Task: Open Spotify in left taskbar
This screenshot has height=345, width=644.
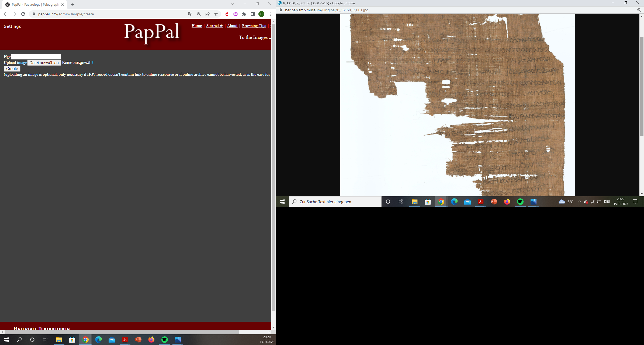Action: coord(165,340)
